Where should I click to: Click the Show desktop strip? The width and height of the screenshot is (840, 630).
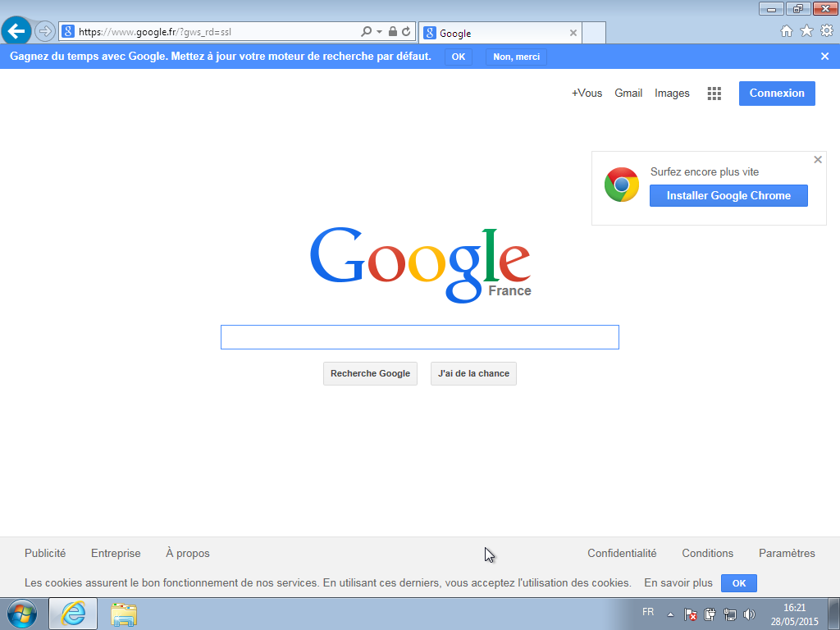pos(834,614)
